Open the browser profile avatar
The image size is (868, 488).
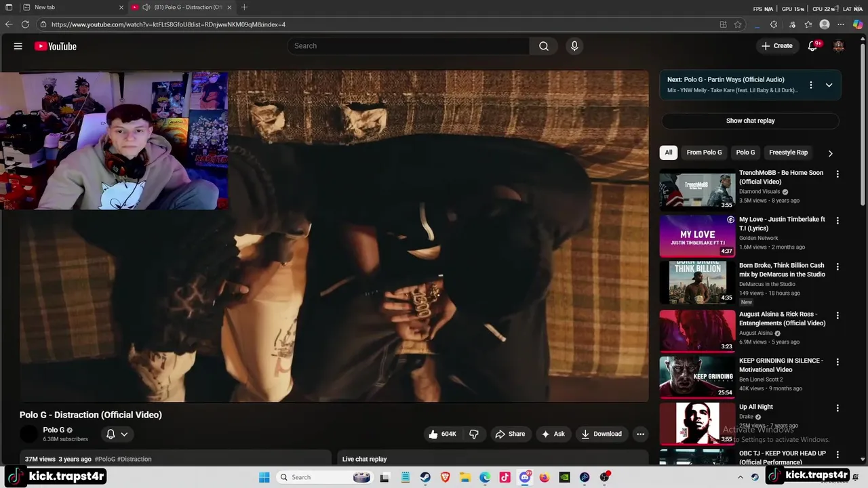click(x=825, y=24)
